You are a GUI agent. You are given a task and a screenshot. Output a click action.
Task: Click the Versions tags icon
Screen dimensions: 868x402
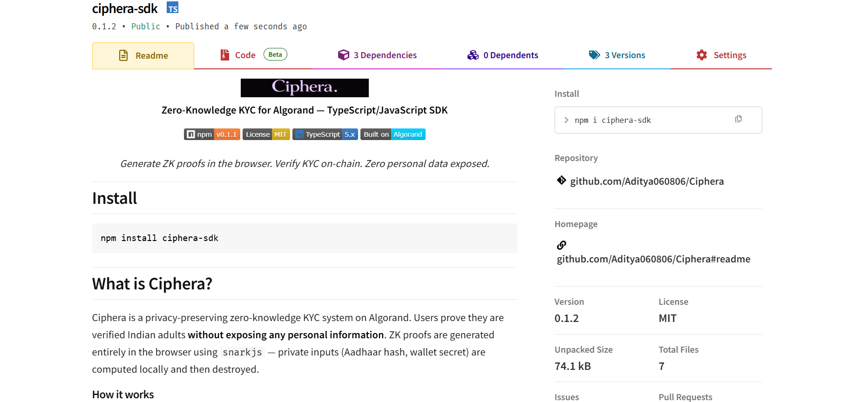pyautogui.click(x=594, y=55)
